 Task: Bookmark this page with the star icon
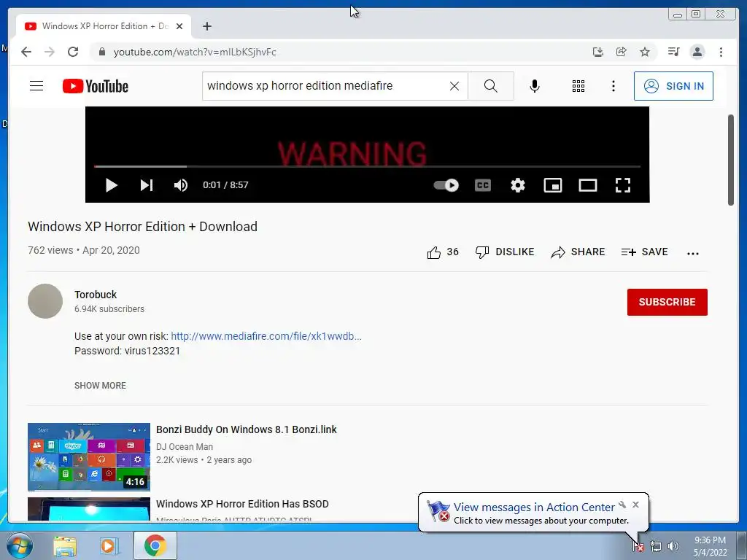(x=645, y=52)
